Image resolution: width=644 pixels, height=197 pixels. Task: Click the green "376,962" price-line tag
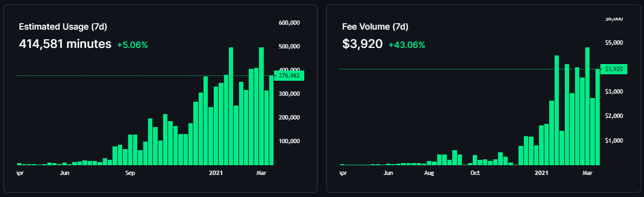pos(289,75)
